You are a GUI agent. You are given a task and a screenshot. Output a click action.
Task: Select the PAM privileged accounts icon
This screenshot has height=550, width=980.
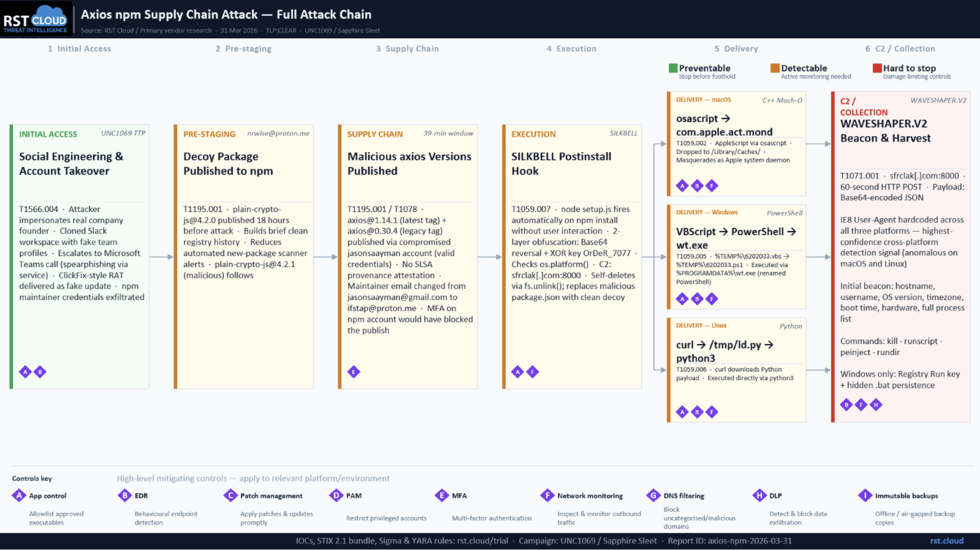click(336, 495)
